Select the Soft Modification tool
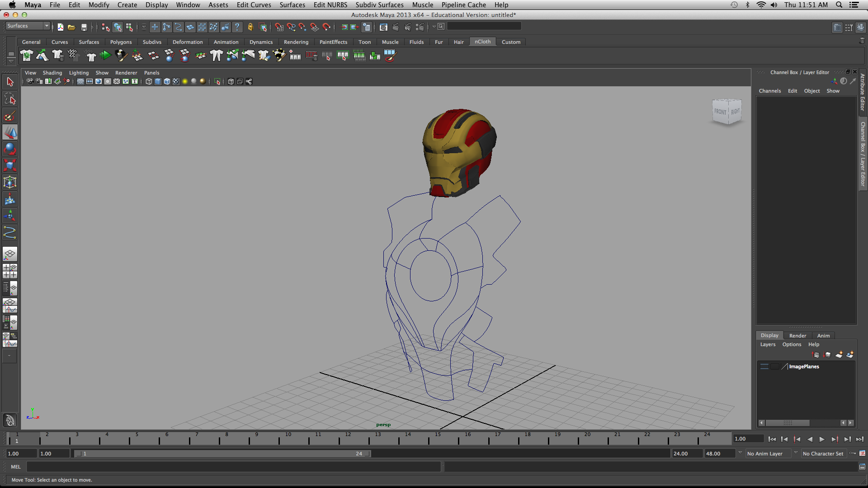Screen dimensions: 868x488 (x=10, y=199)
